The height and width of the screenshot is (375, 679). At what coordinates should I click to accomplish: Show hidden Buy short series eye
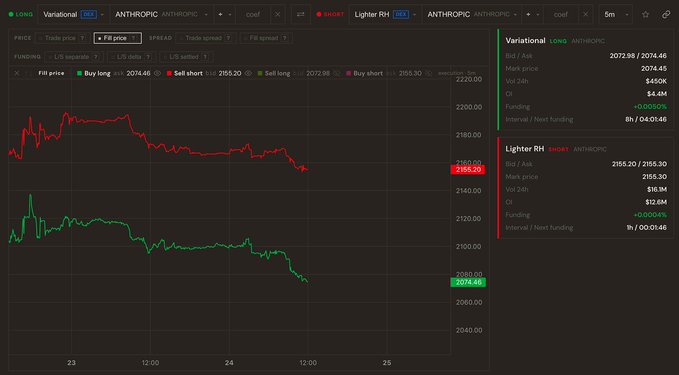click(x=428, y=73)
